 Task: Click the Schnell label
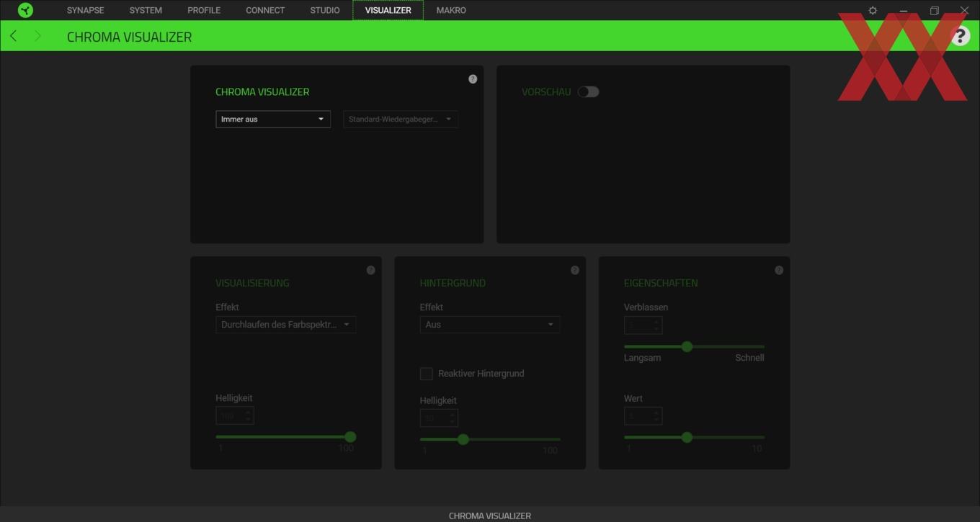click(x=749, y=358)
